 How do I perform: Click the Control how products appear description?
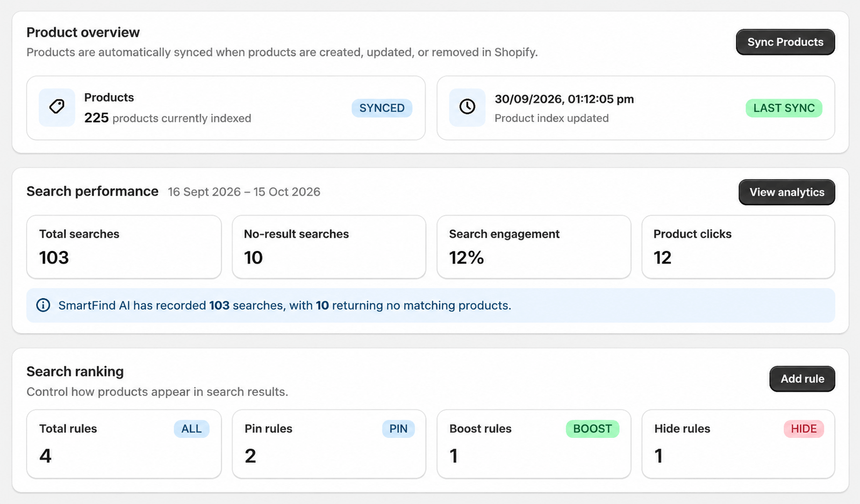[157, 392]
